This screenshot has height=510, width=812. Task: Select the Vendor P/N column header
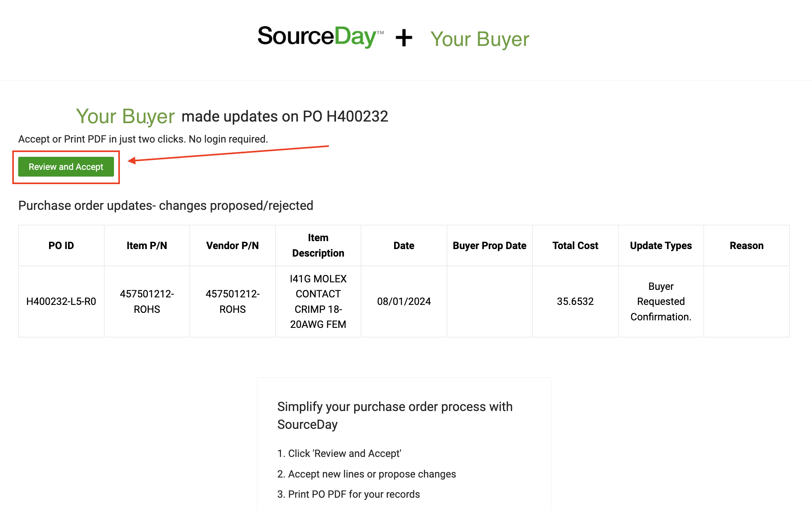click(233, 245)
